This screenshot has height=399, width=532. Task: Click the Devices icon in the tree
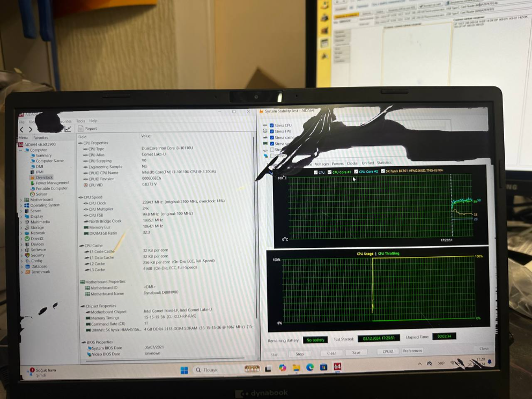27,244
